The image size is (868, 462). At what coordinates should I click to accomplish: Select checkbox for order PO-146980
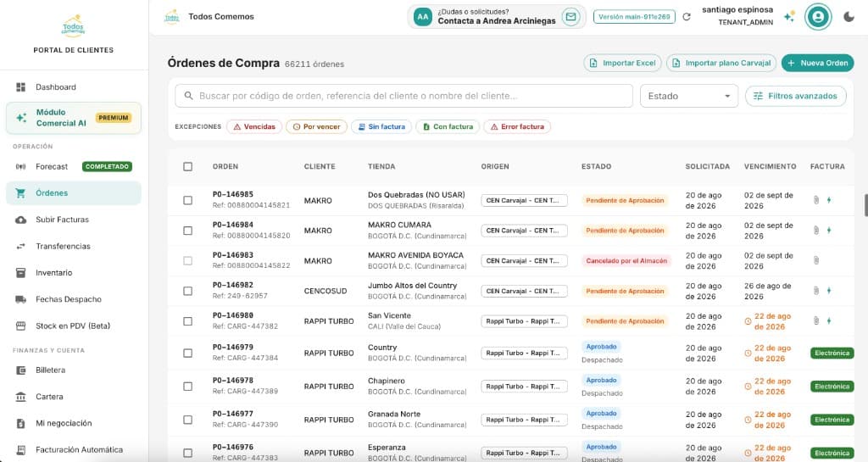coord(187,321)
